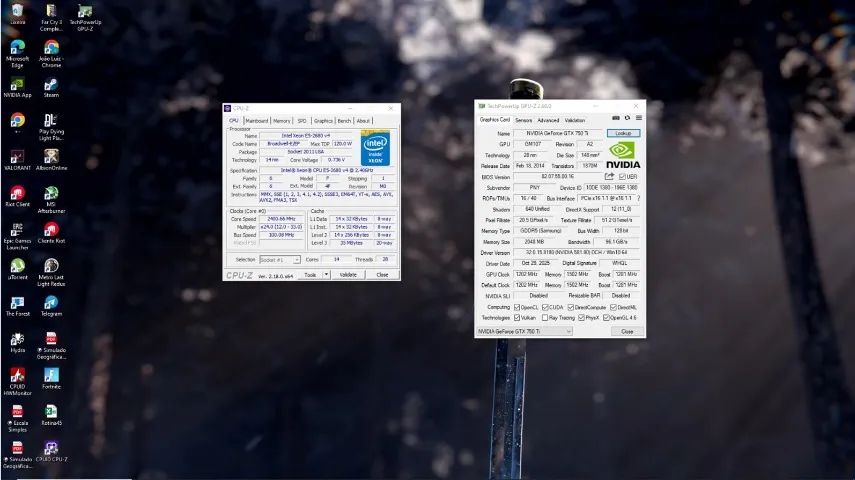
Task: Enable the Ray Tracing checkbox
Action: 545,317
